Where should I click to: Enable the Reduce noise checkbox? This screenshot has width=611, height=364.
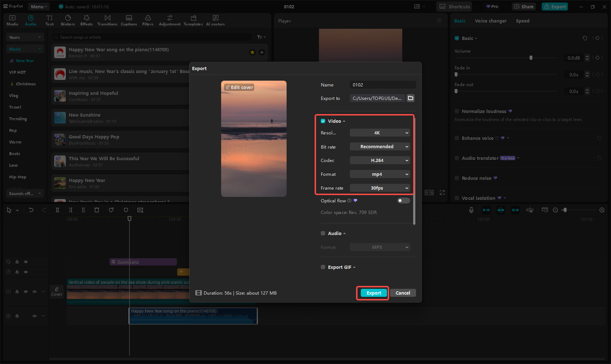click(457, 178)
